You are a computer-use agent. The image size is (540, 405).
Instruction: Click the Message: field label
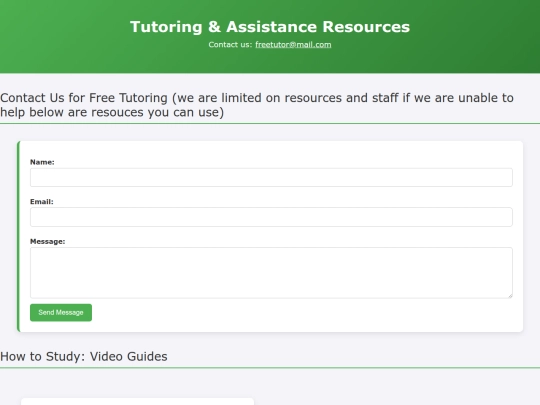click(48, 241)
